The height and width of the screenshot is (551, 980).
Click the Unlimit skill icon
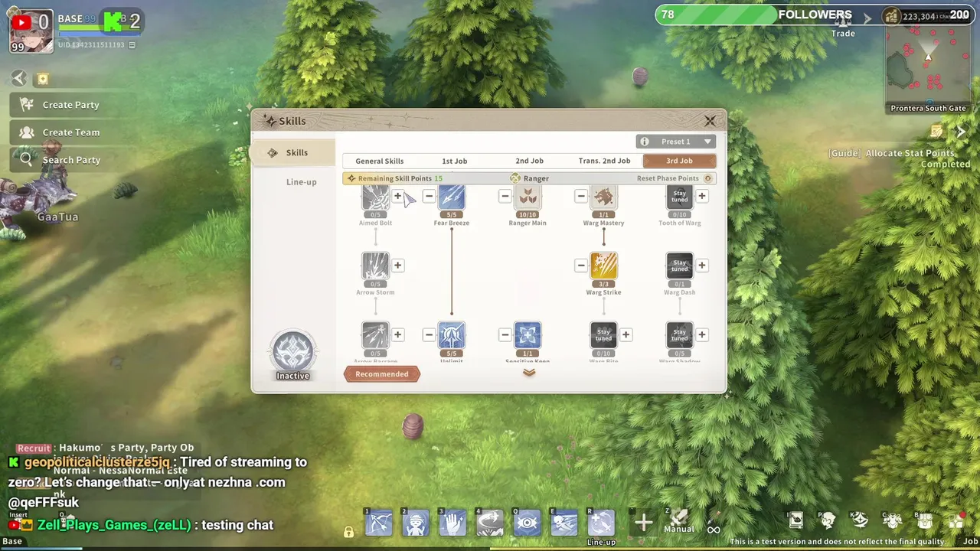point(452,335)
